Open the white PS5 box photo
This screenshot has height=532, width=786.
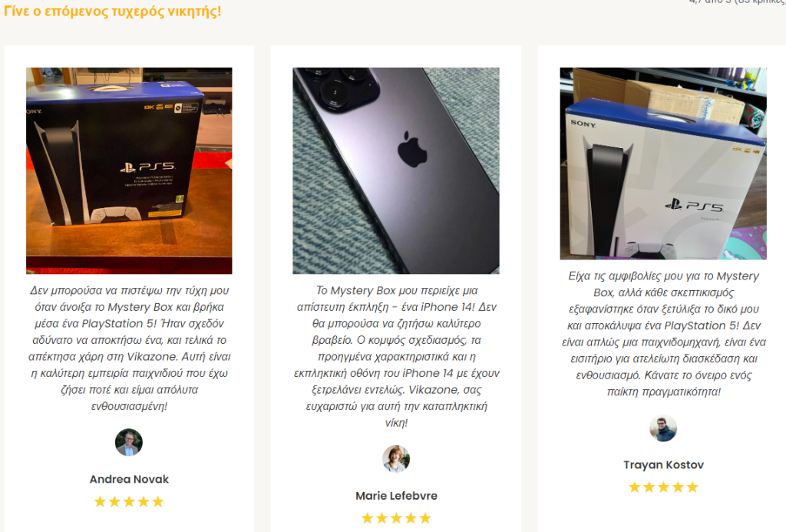(663, 164)
